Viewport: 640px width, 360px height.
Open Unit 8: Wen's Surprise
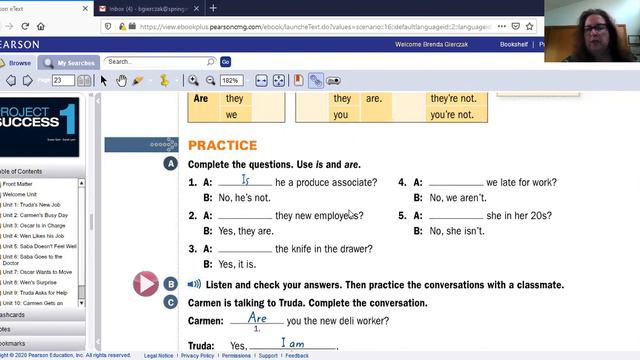click(29, 282)
